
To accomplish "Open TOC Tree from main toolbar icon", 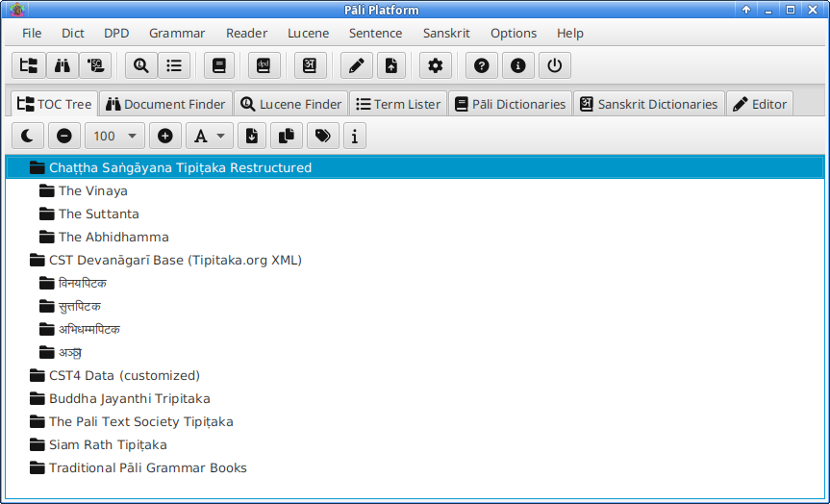I will [x=29, y=65].
